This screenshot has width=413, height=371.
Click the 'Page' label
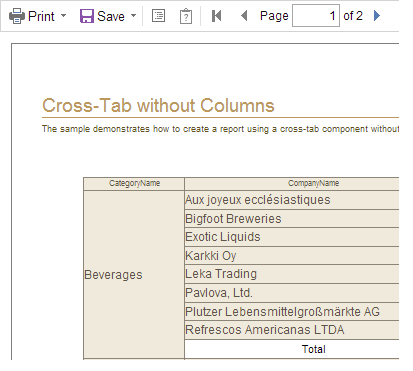(274, 16)
